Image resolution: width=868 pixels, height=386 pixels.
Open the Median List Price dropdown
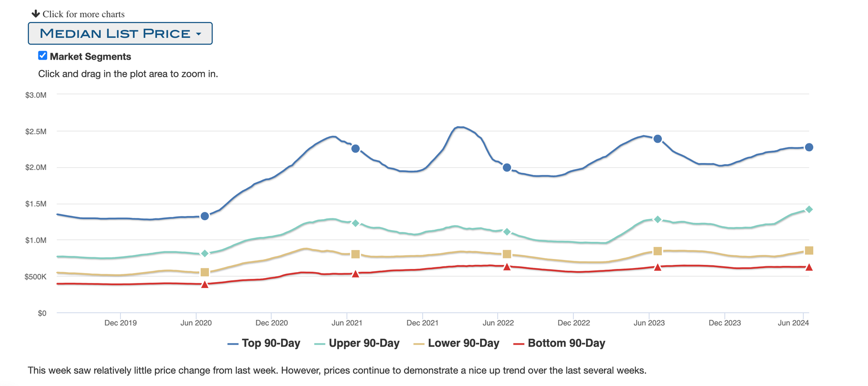[120, 33]
